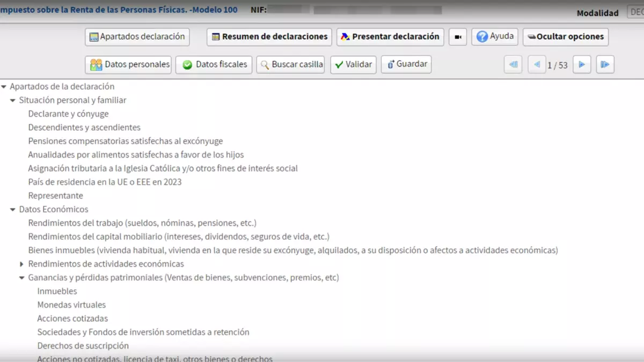Select Representante entry
This screenshot has width=644, height=362.
(55, 196)
